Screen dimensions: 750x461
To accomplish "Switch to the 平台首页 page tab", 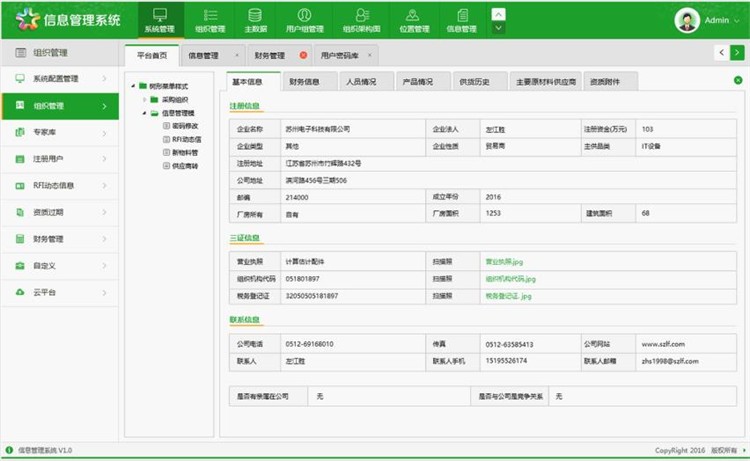I will tap(152, 55).
